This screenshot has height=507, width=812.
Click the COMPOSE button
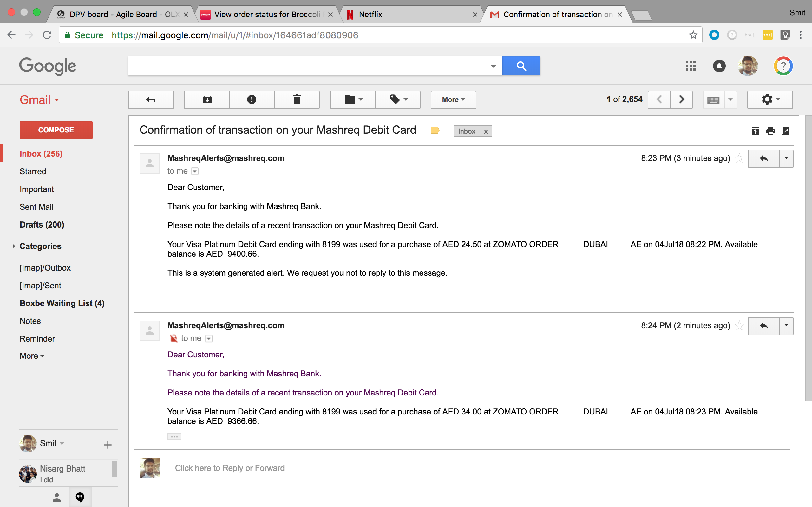click(x=56, y=130)
